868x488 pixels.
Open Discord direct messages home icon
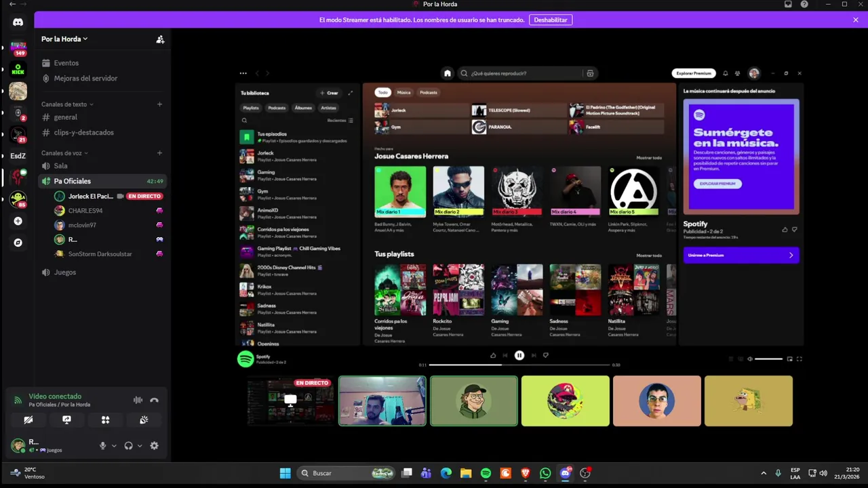(x=18, y=22)
